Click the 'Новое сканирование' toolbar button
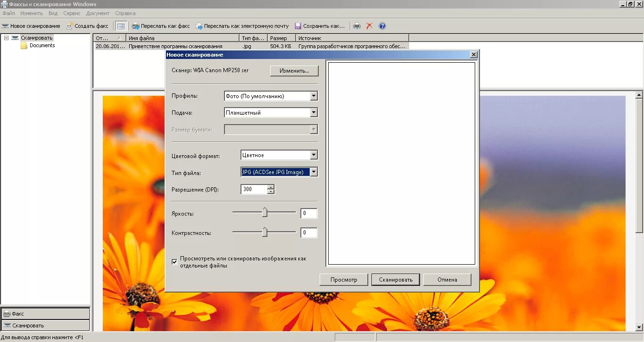The image size is (644, 342). tap(31, 26)
